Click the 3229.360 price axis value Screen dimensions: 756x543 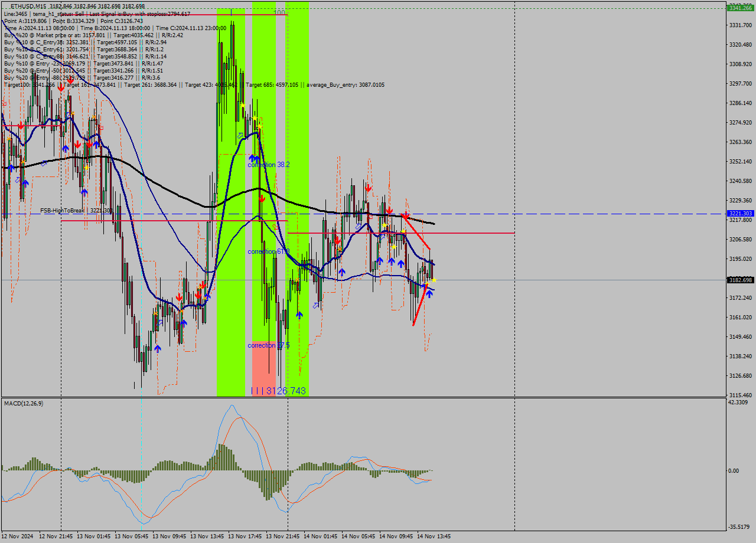741,200
